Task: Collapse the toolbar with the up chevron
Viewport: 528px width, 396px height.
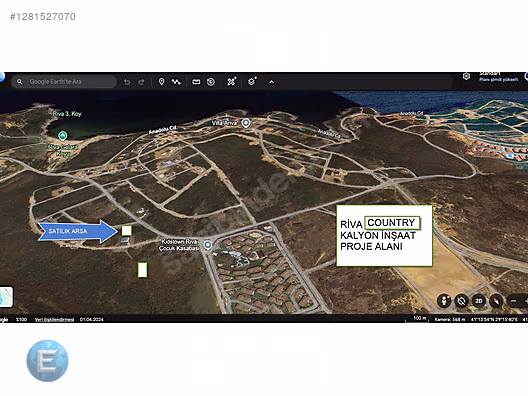Action: click(271, 82)
